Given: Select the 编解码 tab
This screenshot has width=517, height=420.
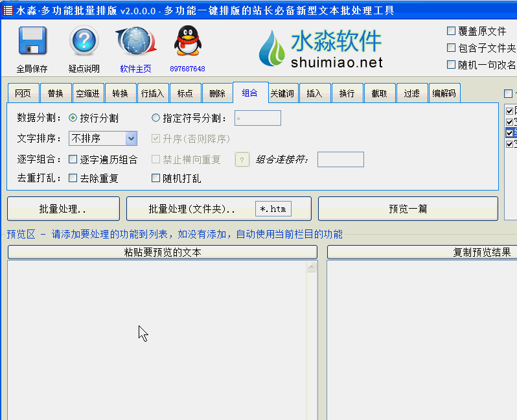Looking at the screenshot, I should (x=444, y=93).
